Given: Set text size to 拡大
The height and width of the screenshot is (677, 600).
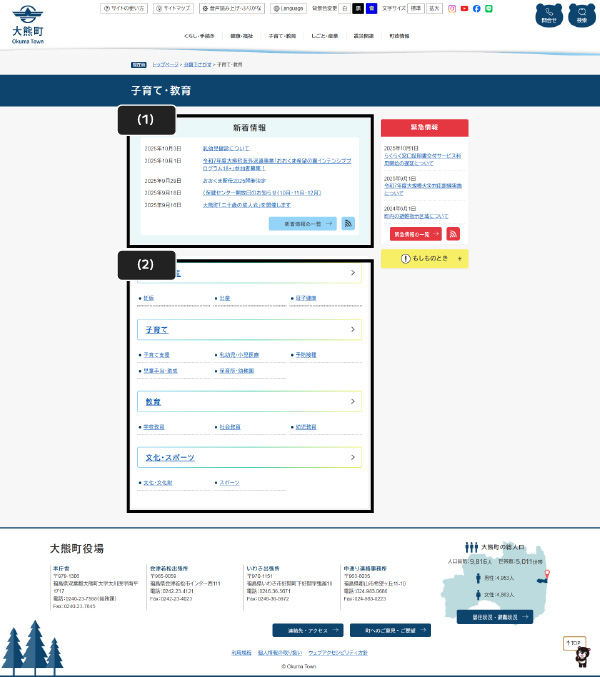Looking at the screenshot, I should coord(434,8).
